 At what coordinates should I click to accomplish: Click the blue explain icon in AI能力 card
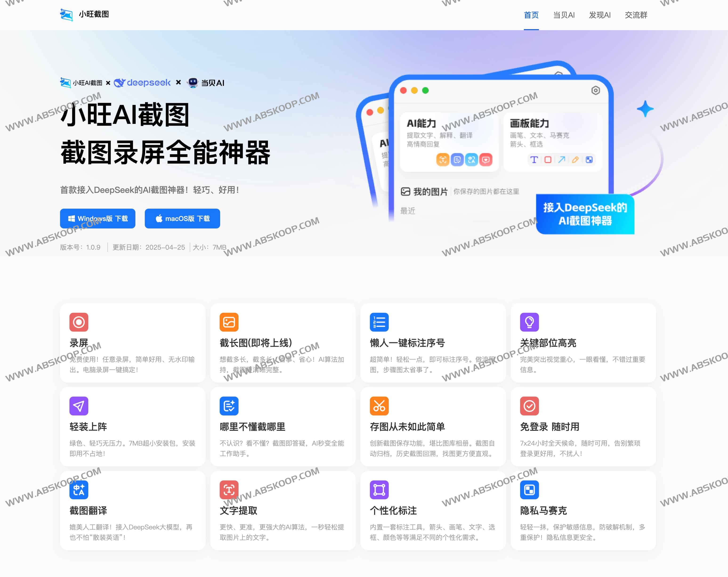[x=457, y=159]
